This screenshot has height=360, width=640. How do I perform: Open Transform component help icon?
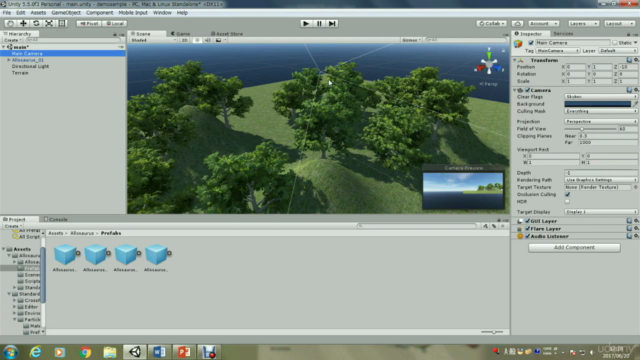click(x=629, y=60)
